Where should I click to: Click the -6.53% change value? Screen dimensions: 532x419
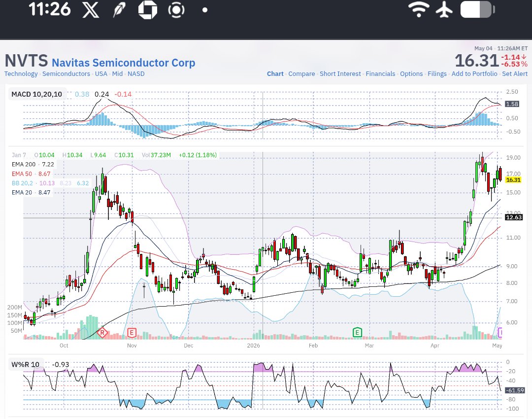(514, 64)
